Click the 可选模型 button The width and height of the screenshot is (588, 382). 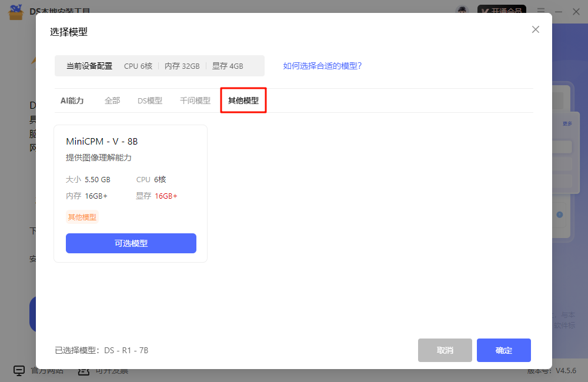coord(131,243)
